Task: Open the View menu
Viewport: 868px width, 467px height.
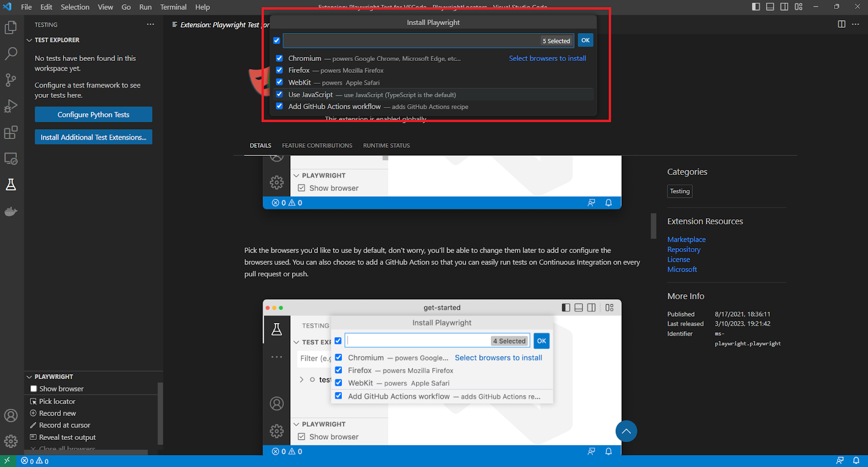Action: (x=105, y=7)
